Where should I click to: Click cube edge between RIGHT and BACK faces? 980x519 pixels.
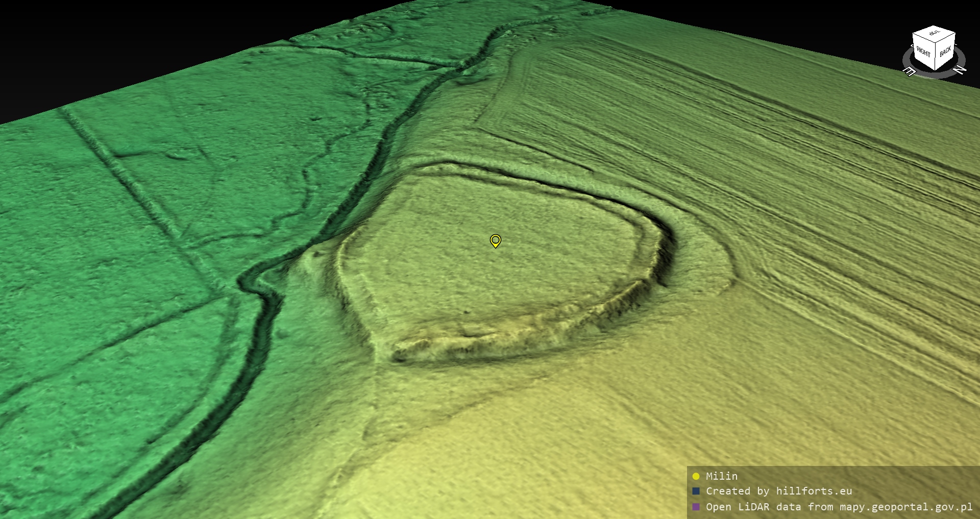coord(935,56)
